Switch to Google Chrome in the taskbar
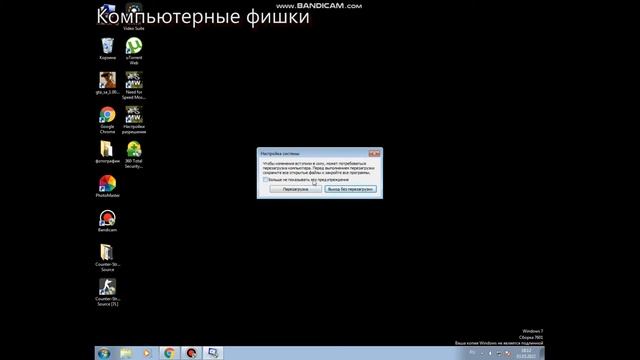The height and width of the screenshot is (360, 640). point(169,353)
